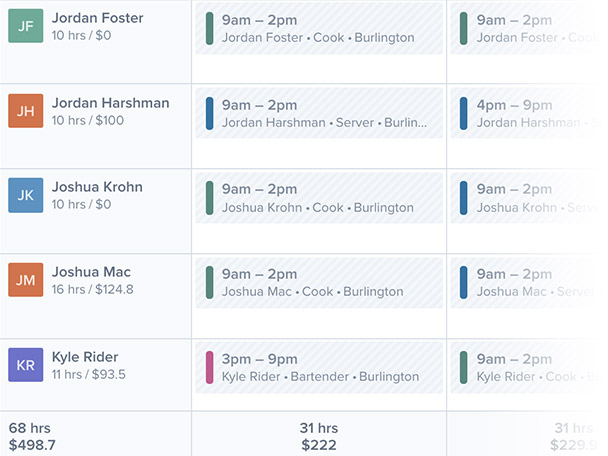The height and width of the screenshot is (456, 608).
Task: Click the Kyle Rider employee name
Action: point(85,357)
